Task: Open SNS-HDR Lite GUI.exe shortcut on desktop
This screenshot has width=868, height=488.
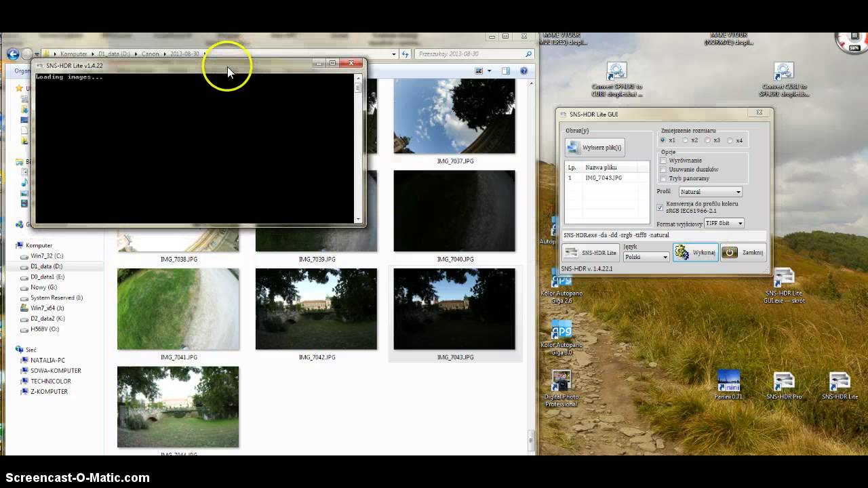Action: pos(784,286)
